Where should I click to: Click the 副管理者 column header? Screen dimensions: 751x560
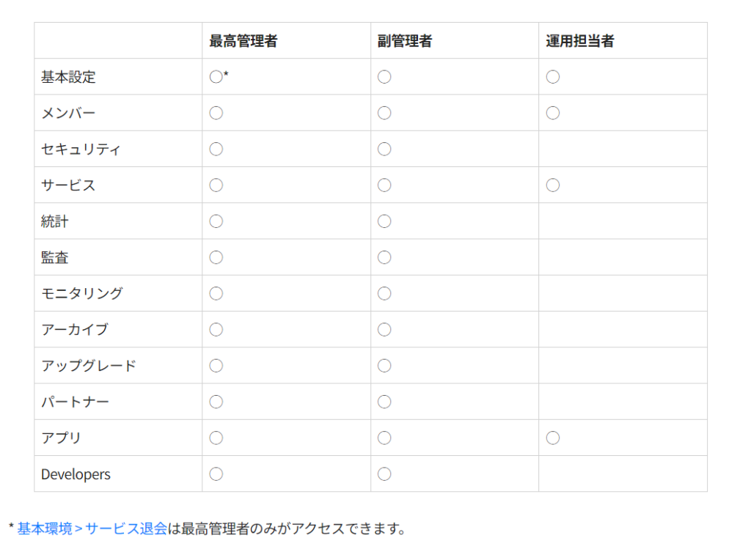[405, 41]
